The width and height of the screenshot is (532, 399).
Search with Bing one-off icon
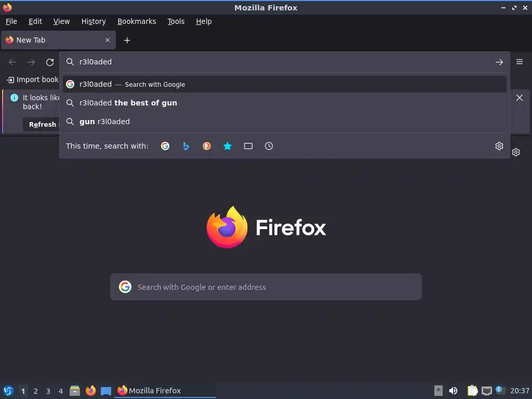[186, 146]
